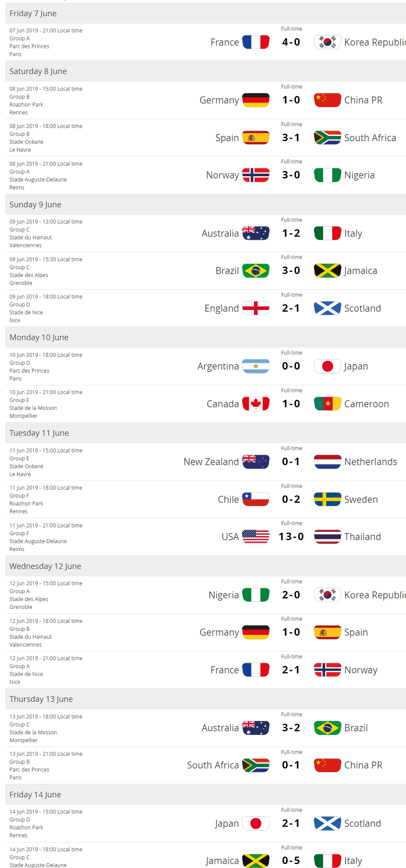
Task: Click the England flag icon
Action: coord(256,308)
